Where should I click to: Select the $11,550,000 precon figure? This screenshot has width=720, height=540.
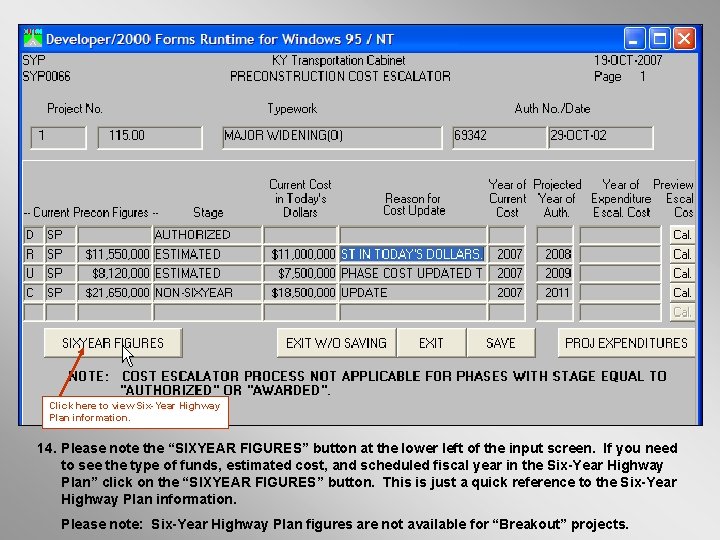coord(114,254)
